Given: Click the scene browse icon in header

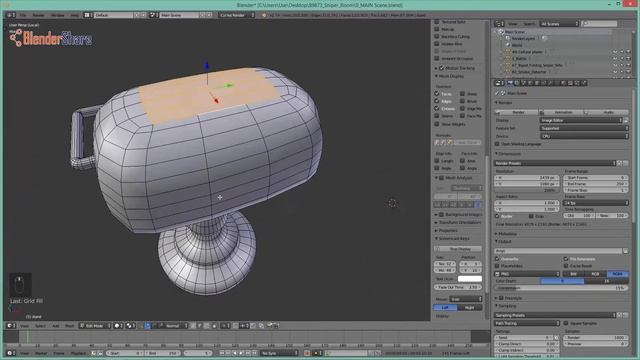Looking at the screenshot, I should (x=153, y=15).
